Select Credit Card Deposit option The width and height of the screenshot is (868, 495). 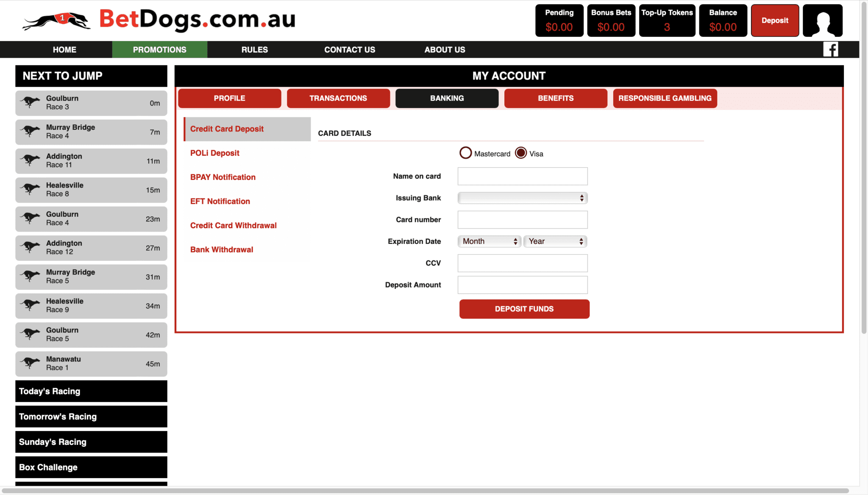pyautogui.click(x=247, y=129)
